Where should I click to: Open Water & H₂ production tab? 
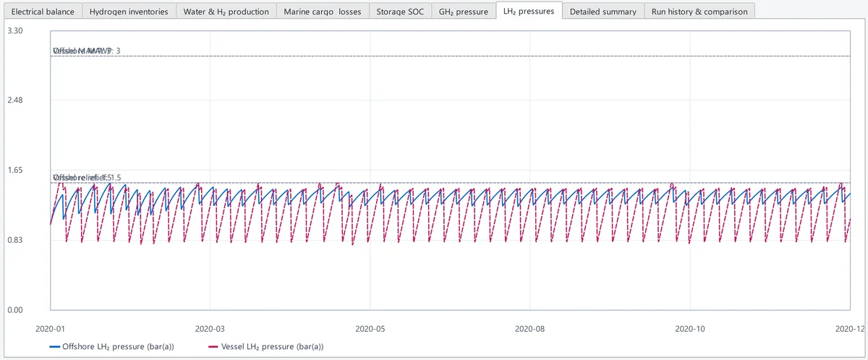tap(226, 12)
